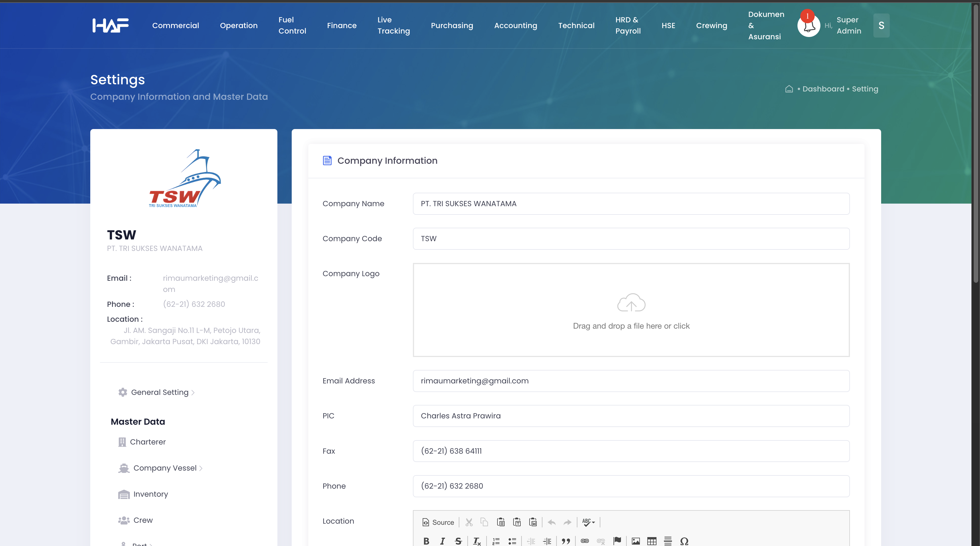The width and height of the screenshot is (980, 546).
Task: Apply blockquote formatting in the editor
Action: (x=566, y=541)
